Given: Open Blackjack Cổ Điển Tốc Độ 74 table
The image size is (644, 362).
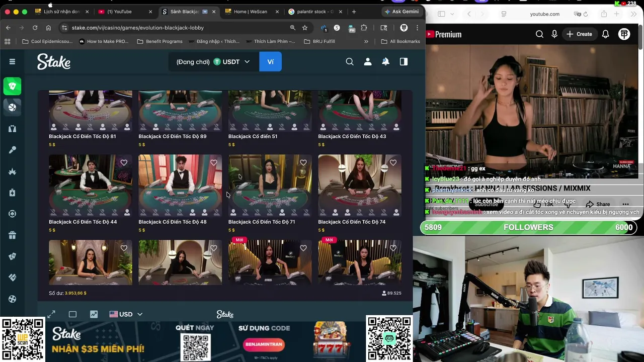Looking at the screenshot, I should [x=360, y=185].
